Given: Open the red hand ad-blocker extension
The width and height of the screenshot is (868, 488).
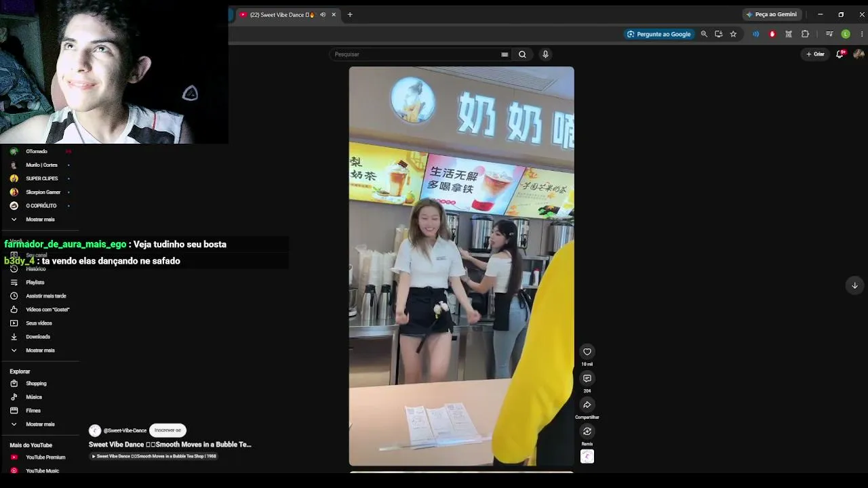Looking at the screenshot, I should (772, 34).
